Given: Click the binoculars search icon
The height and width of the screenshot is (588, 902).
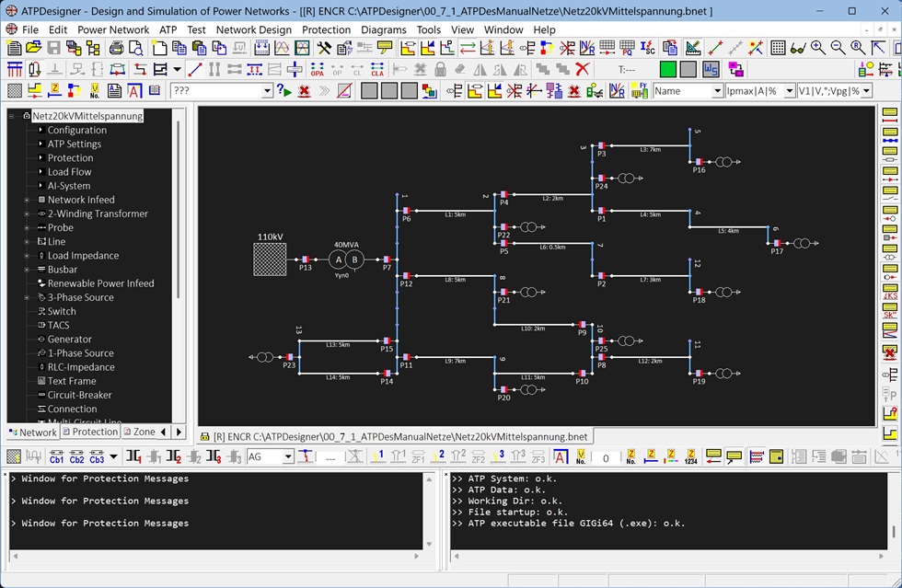Looking at the screenshot, I should coord(797,48).
